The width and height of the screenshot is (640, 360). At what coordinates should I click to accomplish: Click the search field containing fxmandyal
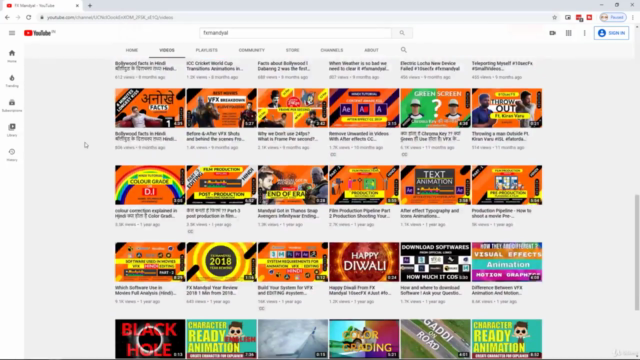point(296,33)
